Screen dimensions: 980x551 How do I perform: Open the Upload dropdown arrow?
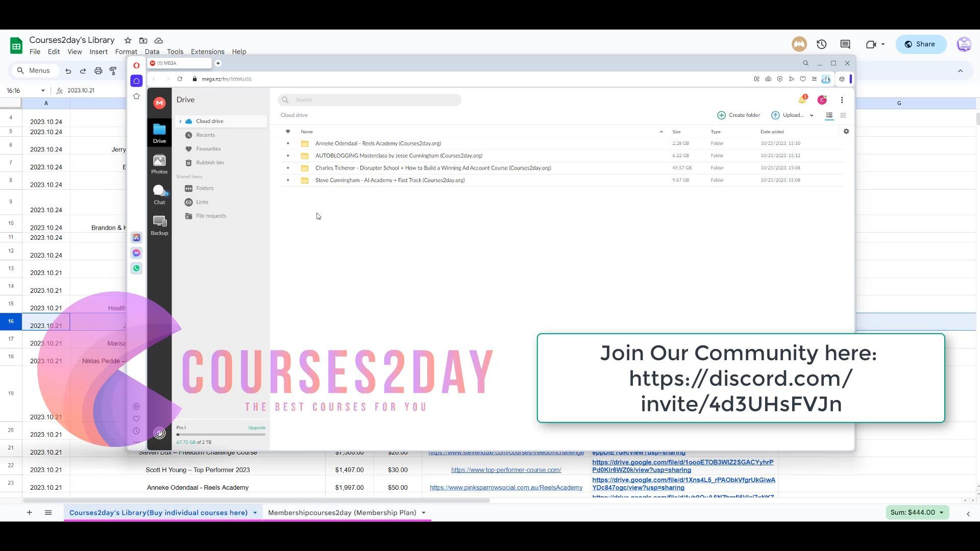[x=812, y=115]
